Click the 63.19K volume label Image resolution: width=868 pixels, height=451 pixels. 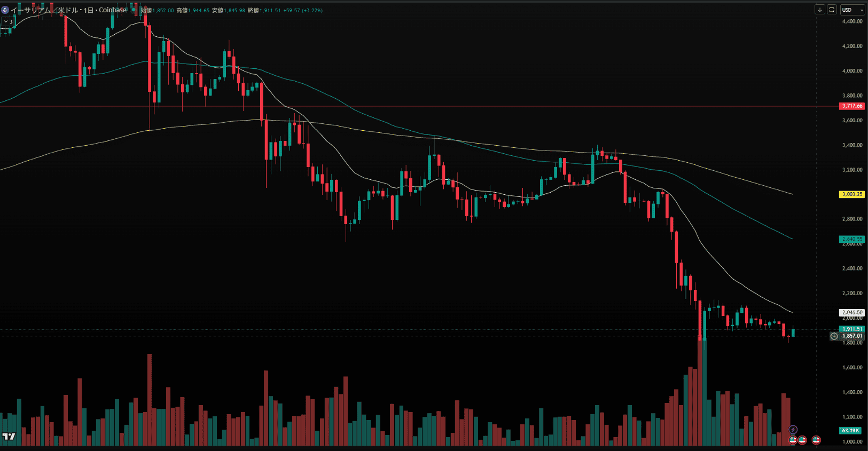coord(850,431)
